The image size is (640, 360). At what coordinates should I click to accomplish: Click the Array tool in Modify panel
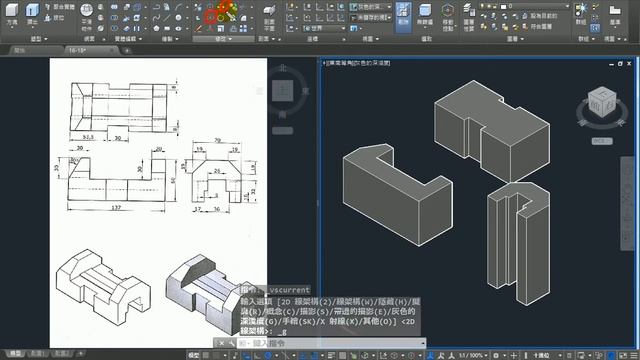pos(243,29)
